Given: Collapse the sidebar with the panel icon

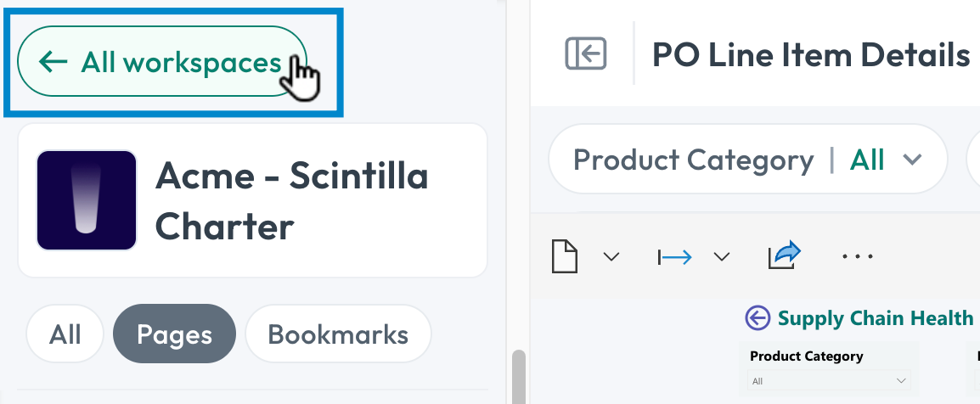Looking at the screenshot, I should pos(586,53).
